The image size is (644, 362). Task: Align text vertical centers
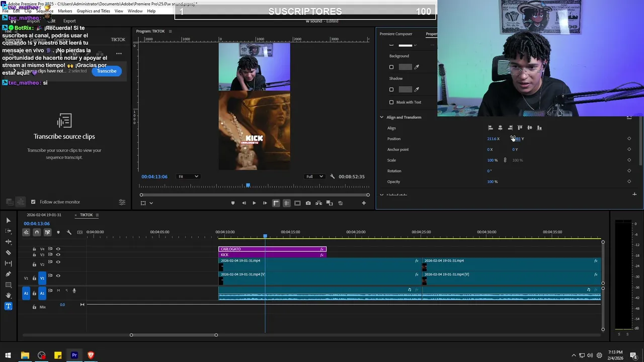point(529,128)
